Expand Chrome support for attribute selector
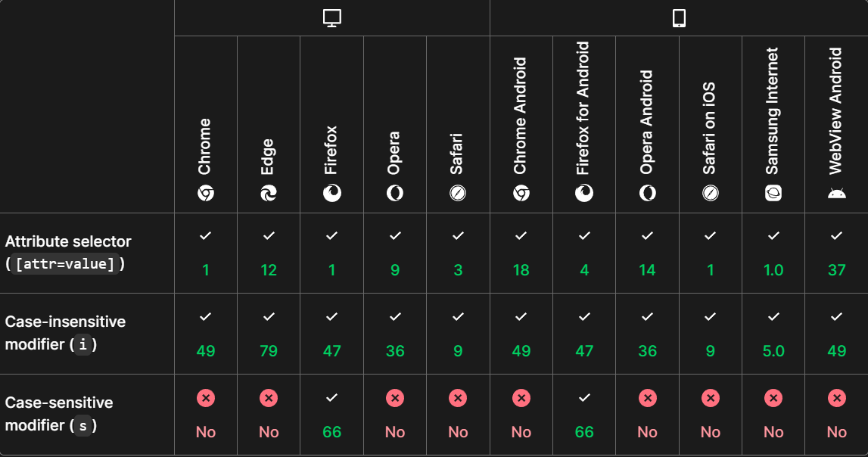The image size is (868, 457). click(205, 253)
